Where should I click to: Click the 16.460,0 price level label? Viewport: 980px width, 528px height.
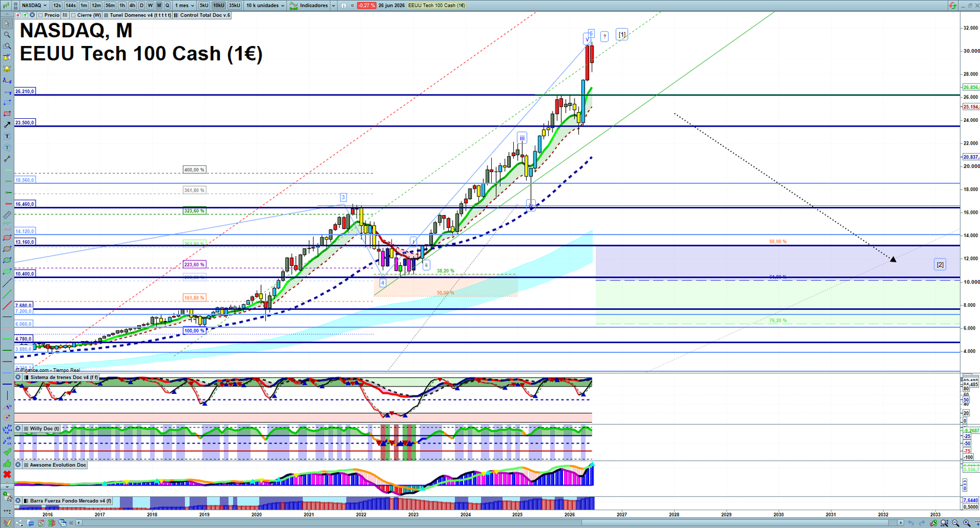pos(25,204)
